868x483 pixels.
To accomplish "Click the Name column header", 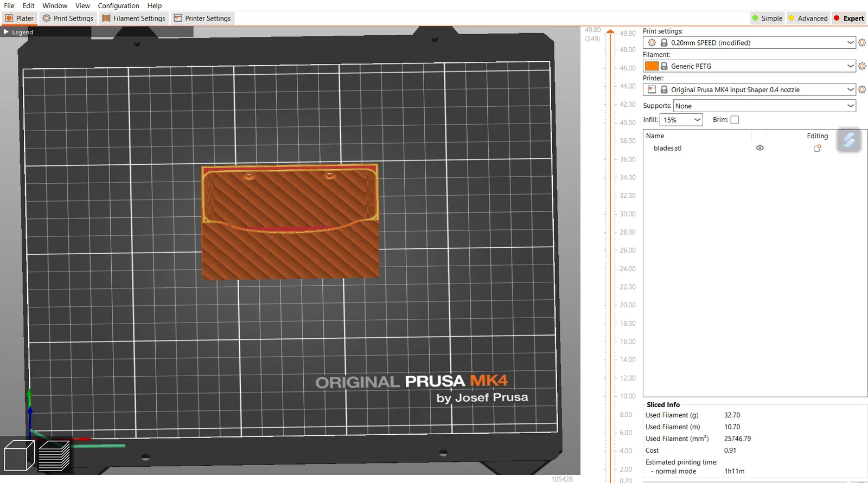I will tap(655, 136).
